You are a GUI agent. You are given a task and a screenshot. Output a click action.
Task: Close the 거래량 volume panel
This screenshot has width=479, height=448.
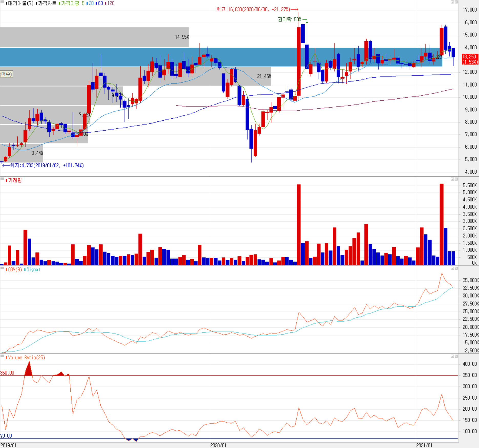tap(456, 179)
